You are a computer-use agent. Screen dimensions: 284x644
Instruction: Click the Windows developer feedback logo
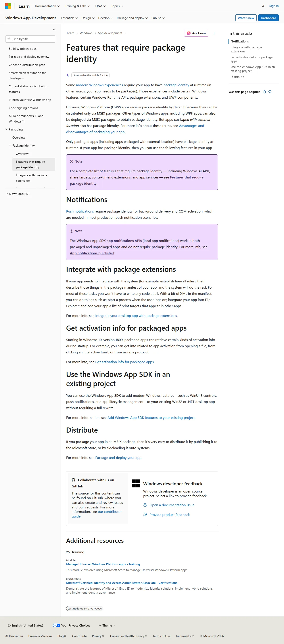[x=136, y=483]
